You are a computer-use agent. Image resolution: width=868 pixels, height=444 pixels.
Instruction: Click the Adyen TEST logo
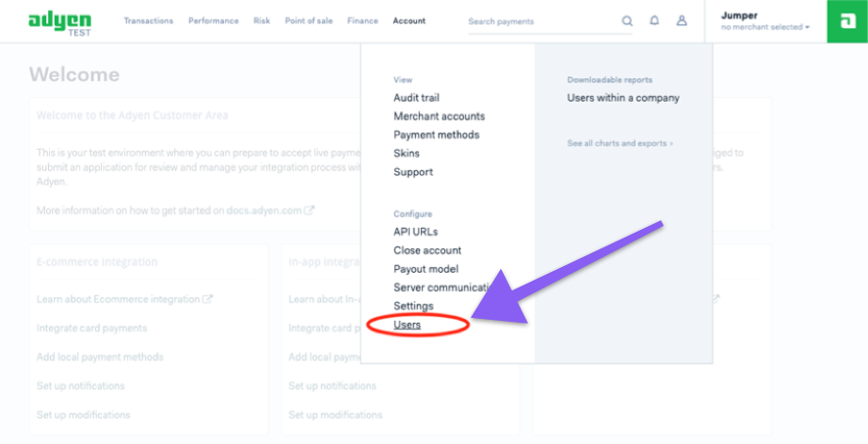pos(60,23)
